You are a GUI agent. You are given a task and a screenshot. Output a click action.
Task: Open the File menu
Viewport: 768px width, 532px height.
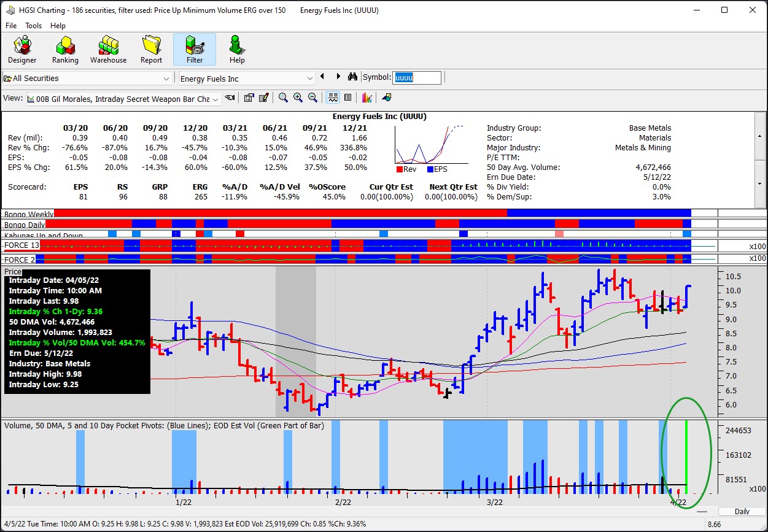pos(11,26)
